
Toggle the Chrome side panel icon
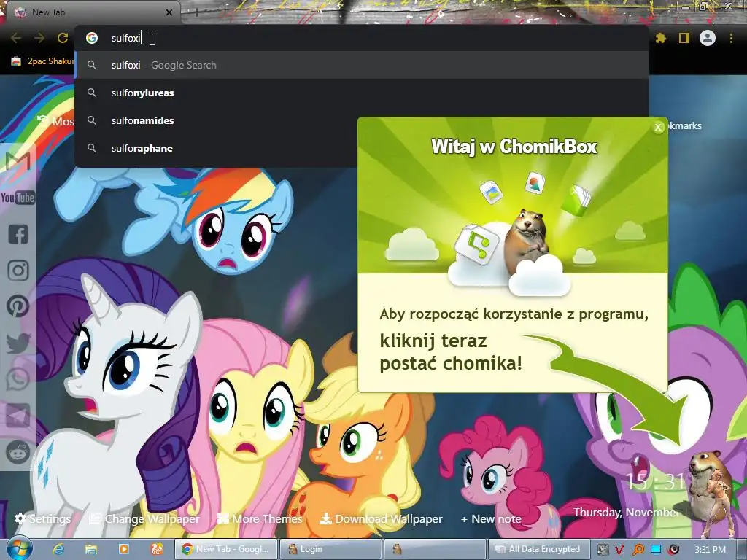(x=684, y=38)
